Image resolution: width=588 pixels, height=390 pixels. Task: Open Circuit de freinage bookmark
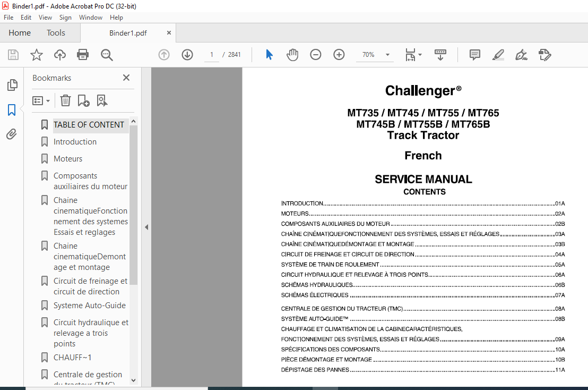[90, 286]
